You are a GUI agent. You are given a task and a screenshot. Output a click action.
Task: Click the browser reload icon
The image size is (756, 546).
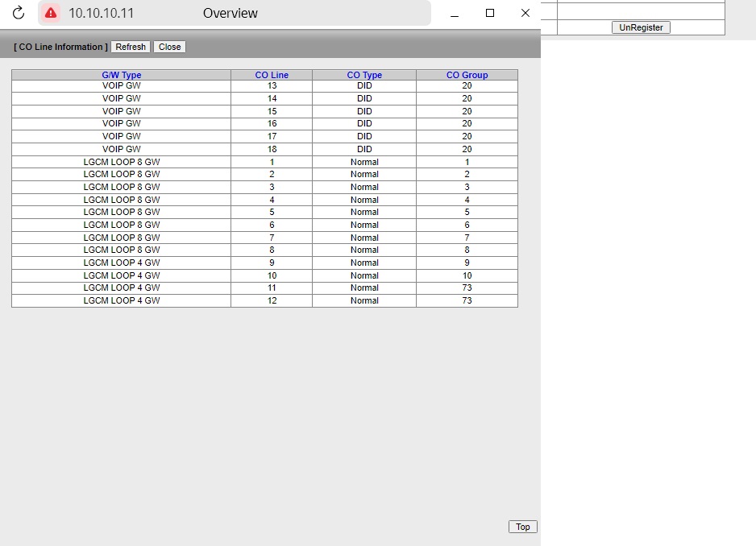(x=19, y=13)
